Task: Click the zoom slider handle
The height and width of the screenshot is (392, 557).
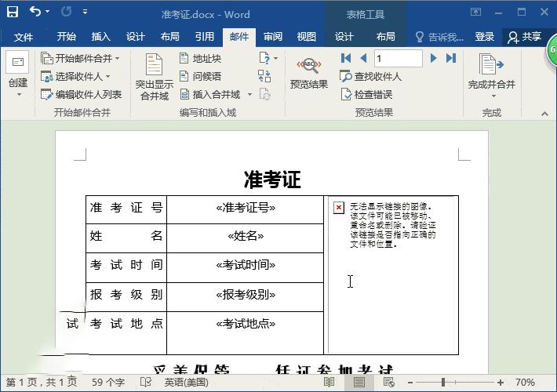Action: pyautogui.click(x=443, y=382)
